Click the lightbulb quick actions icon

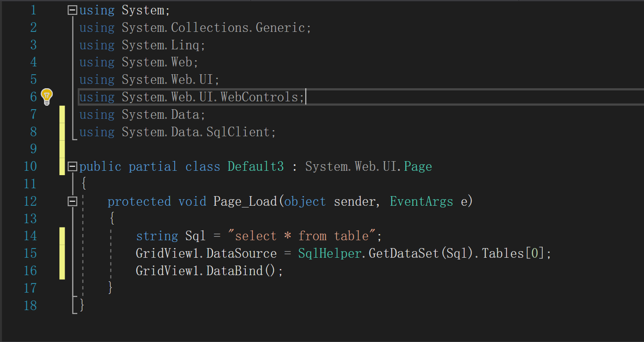47,97
